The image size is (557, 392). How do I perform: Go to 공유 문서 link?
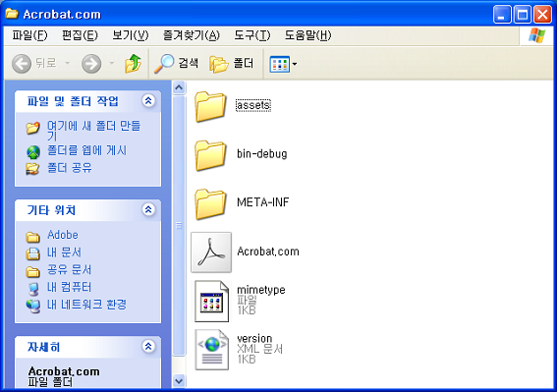tap(69, 270)
